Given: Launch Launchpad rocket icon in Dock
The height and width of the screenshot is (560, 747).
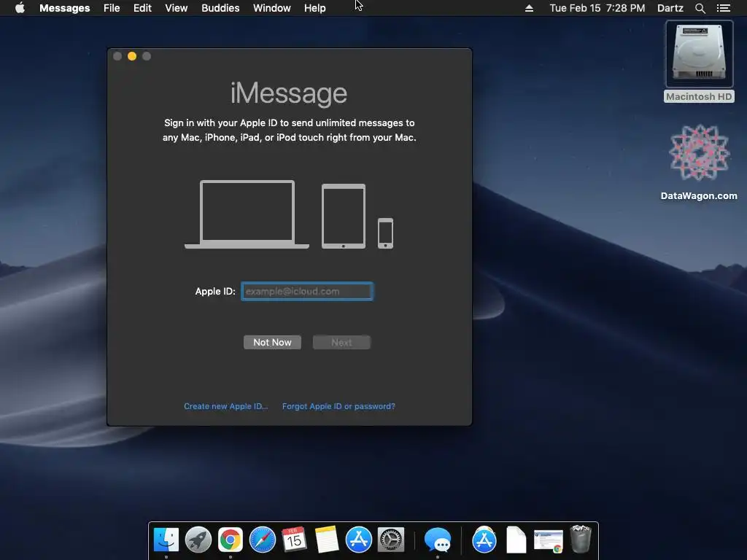Looking at the screenshot, I should click(x=198, y=540).
